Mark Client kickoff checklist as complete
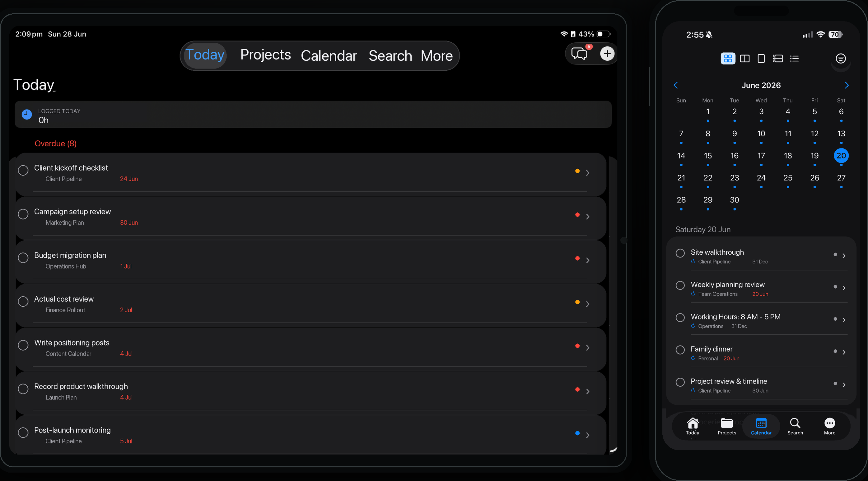The image size is (868, 481). pos(23,170)
